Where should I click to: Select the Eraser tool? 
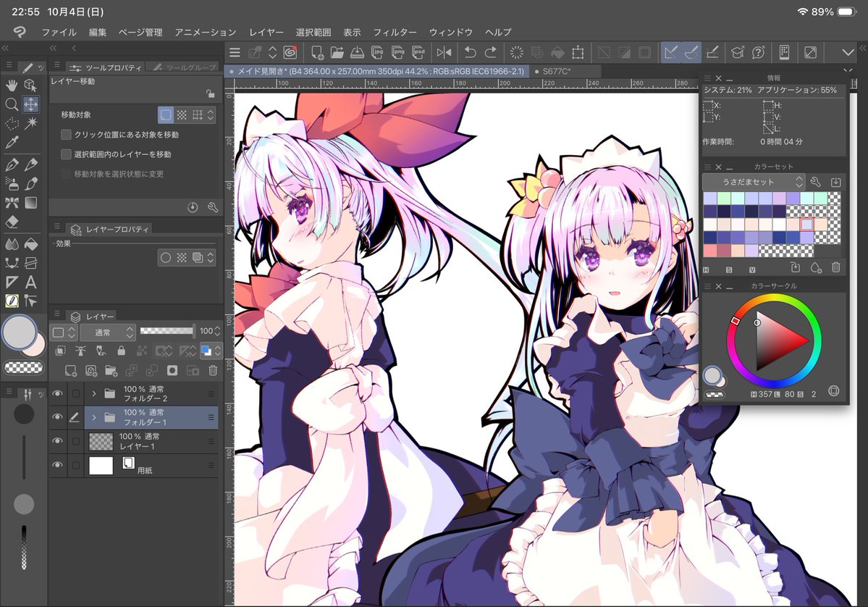pos(12,222)
